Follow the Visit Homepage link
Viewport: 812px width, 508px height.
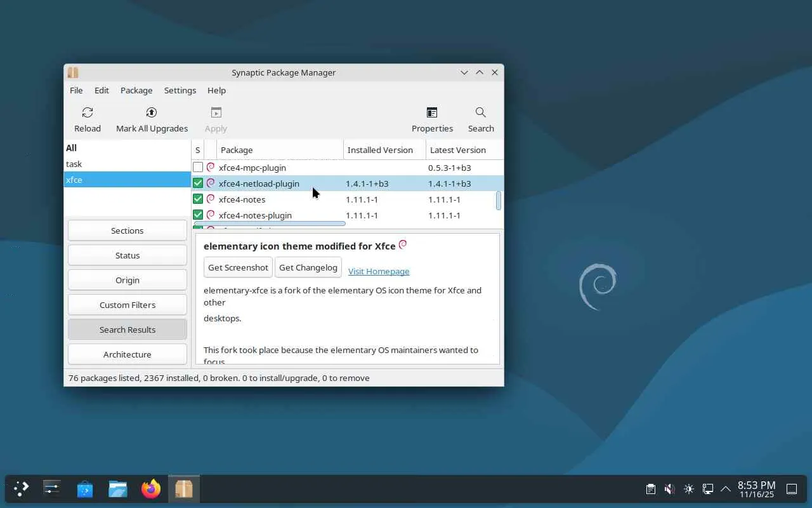point(379,271)
